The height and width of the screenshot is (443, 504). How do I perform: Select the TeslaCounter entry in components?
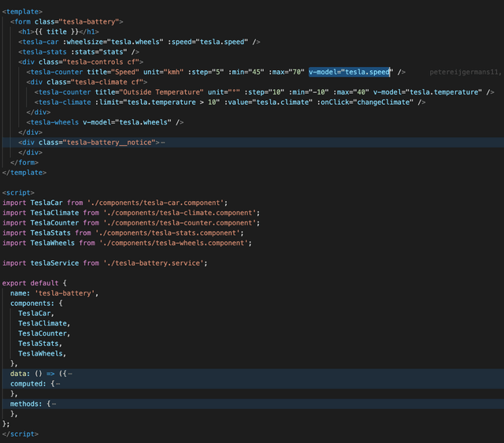tap(43, 333)
